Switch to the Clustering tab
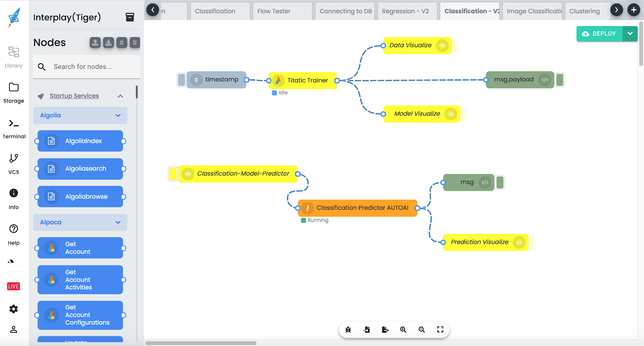Viewport: 644px width, 346px height. [584, 11]
